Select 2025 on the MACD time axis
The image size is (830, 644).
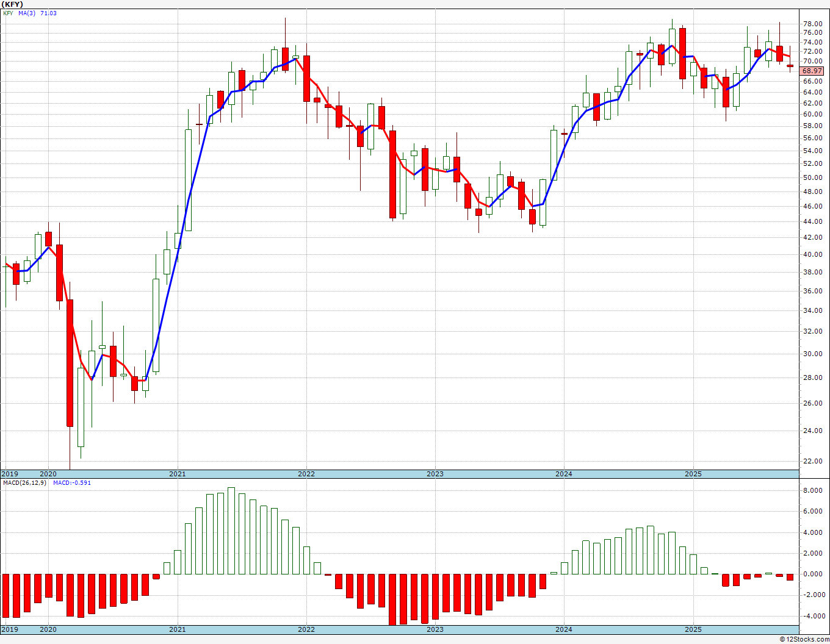coord(693,629)
